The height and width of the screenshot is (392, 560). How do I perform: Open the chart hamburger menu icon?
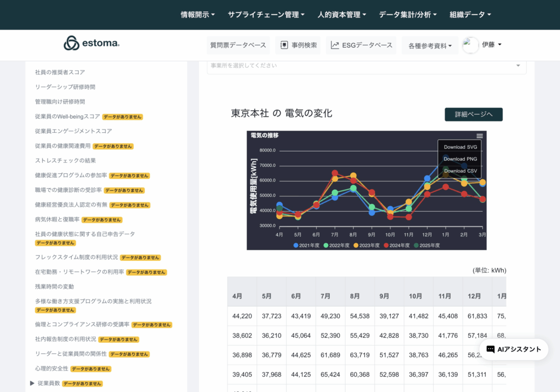(x=480, y=136)
